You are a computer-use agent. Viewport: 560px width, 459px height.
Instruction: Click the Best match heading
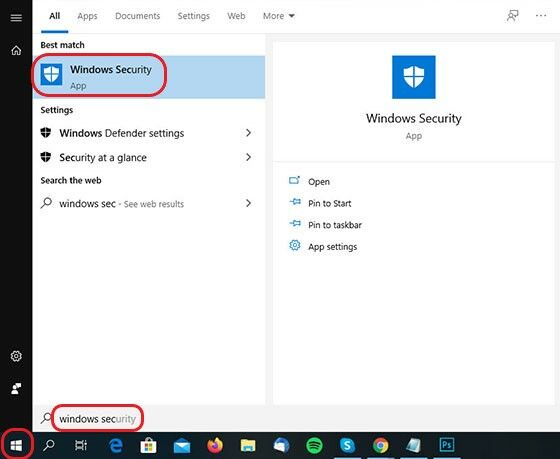[x=62, y=45]
